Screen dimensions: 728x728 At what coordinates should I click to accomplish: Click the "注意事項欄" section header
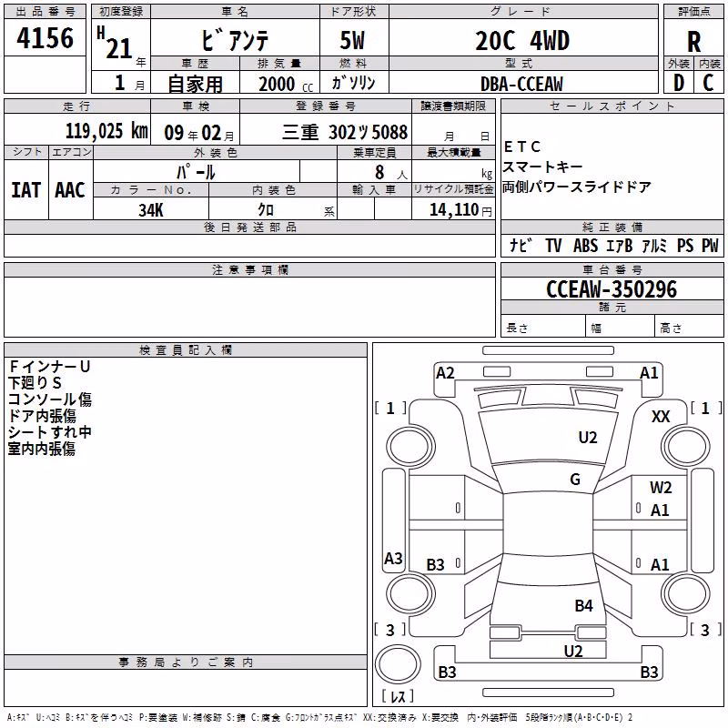(x=250, y=269)
